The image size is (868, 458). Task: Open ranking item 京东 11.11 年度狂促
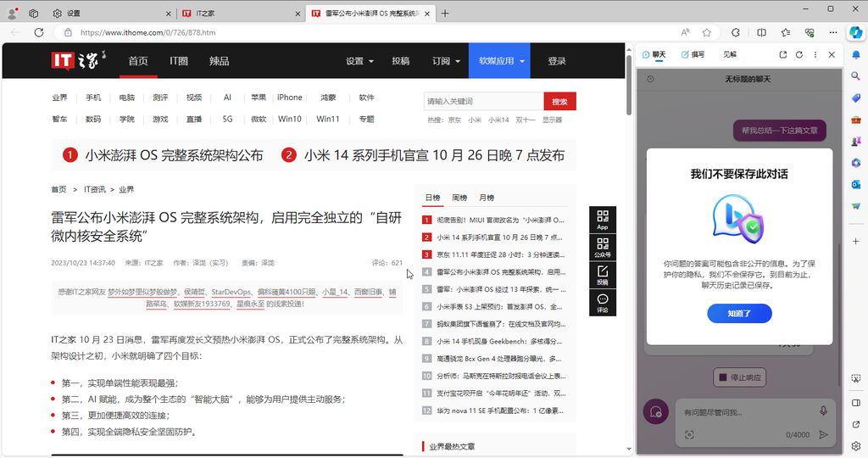[x=500, y=254]
